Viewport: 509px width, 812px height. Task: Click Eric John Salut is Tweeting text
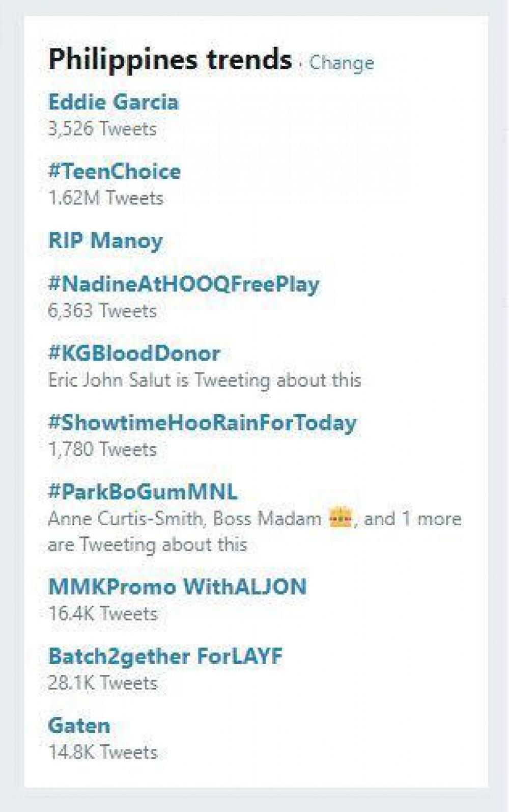[204, 380]
